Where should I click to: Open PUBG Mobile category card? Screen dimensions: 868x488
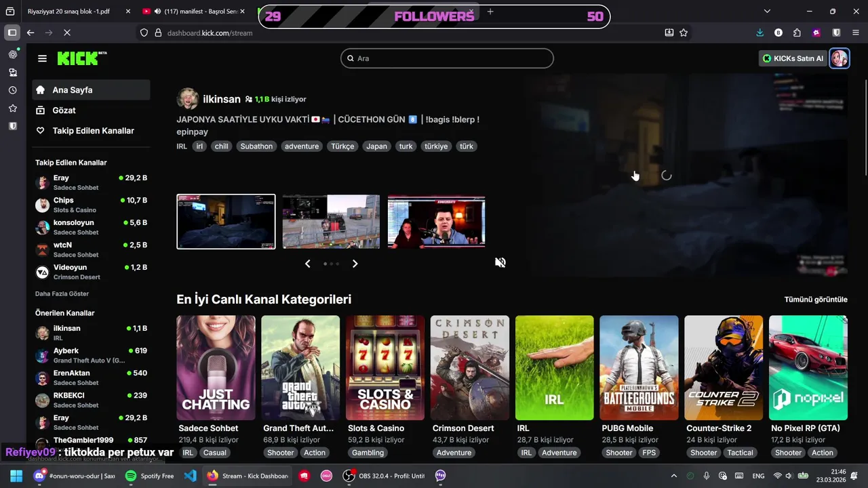coord(639,367)
